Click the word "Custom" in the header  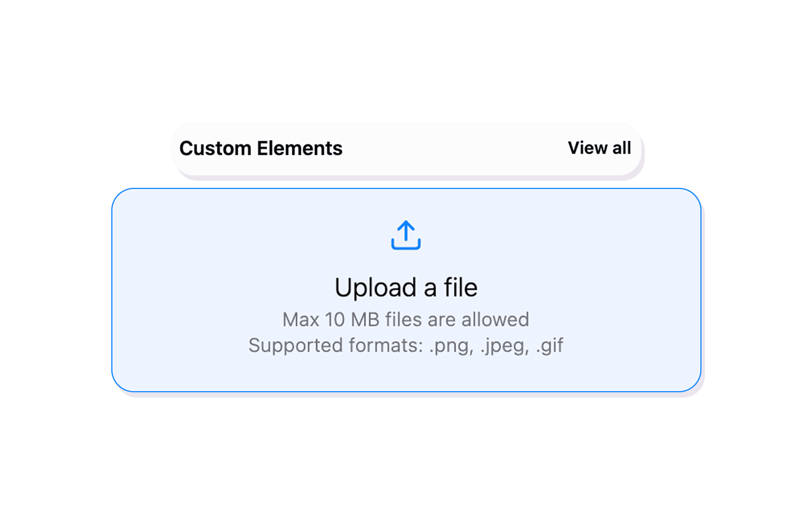[215, 148]
